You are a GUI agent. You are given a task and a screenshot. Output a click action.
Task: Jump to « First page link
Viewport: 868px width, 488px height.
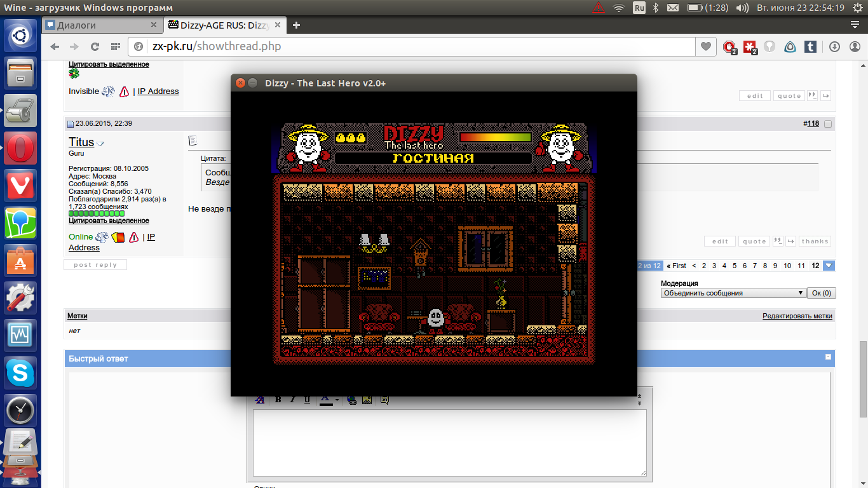[676, 266]
